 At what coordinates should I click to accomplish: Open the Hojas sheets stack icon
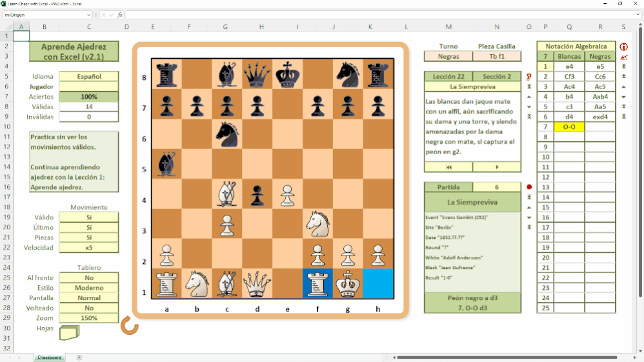click(x=70, y=332)
